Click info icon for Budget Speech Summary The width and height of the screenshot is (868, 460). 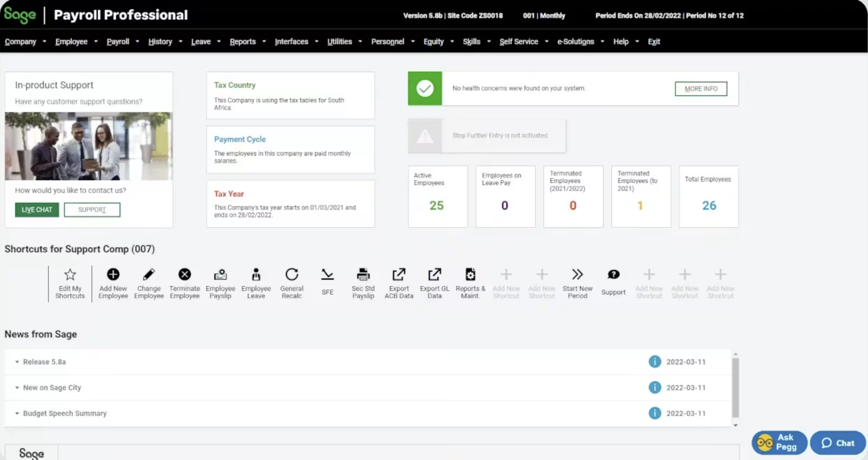(x=655, y=413)
